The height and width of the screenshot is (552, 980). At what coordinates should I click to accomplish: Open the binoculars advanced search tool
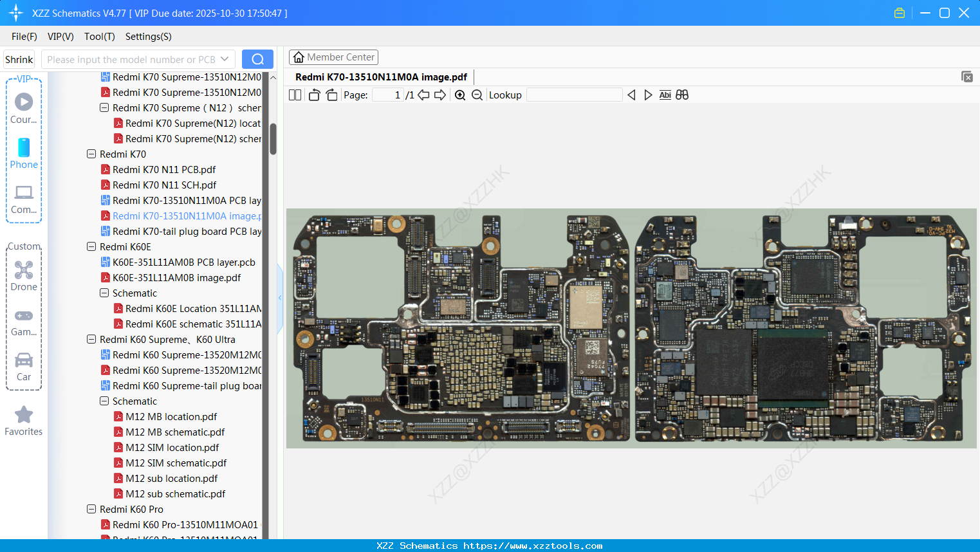pyautogui.click(x=682, y=95)
